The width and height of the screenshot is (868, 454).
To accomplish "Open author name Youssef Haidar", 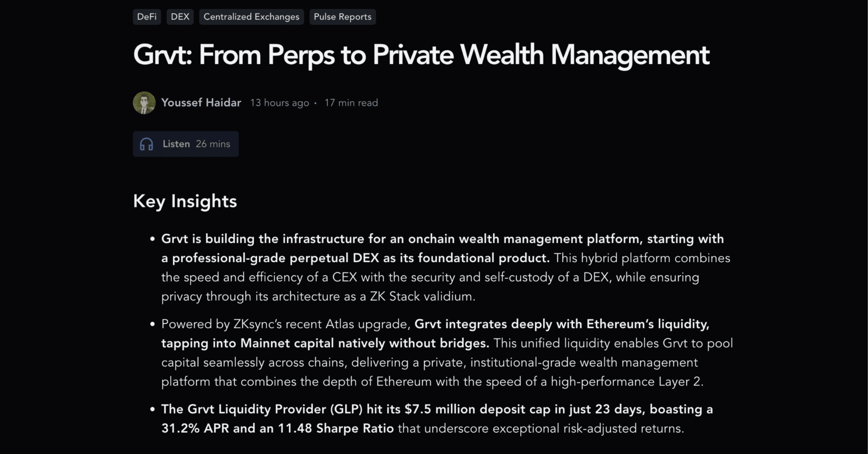I will (x=201, y=103).
